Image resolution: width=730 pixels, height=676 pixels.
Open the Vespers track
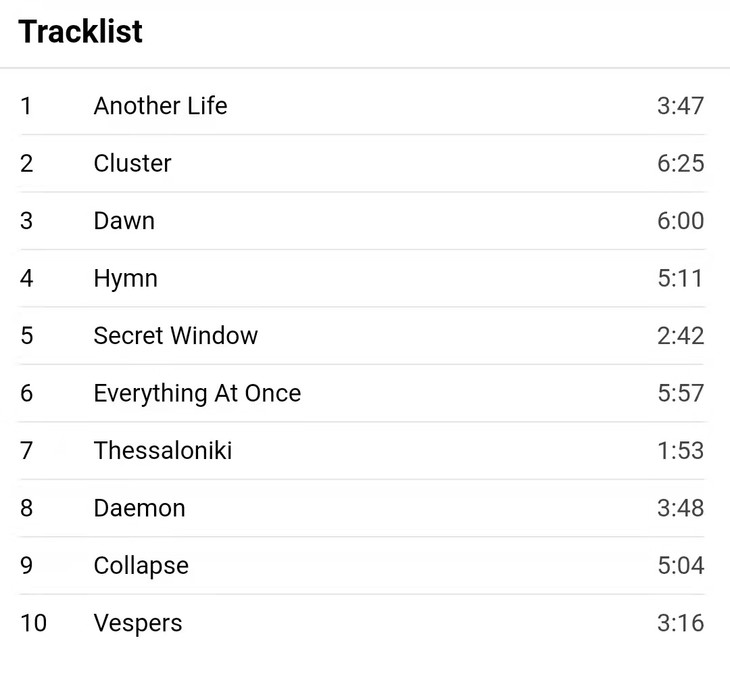point(138,624)
